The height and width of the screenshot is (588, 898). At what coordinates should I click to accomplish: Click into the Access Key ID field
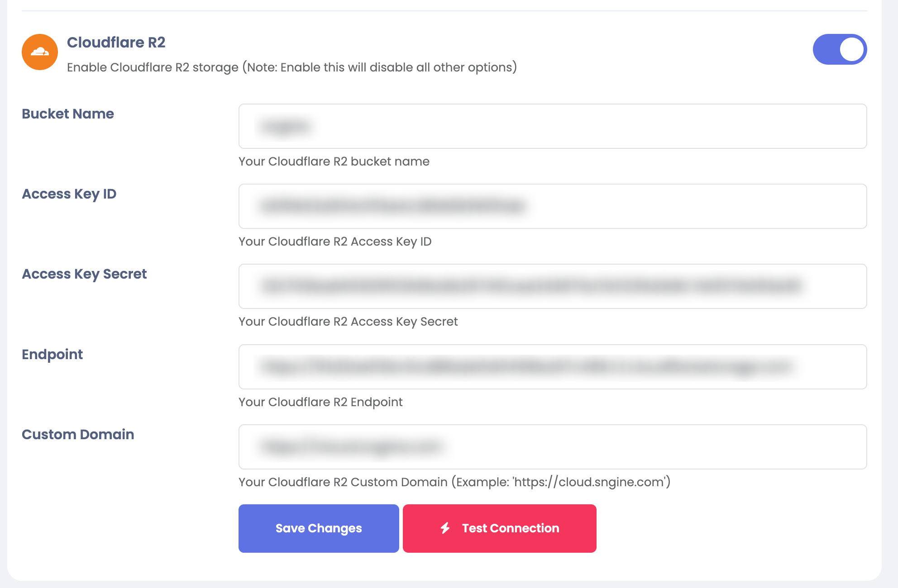tap(552, 206)
